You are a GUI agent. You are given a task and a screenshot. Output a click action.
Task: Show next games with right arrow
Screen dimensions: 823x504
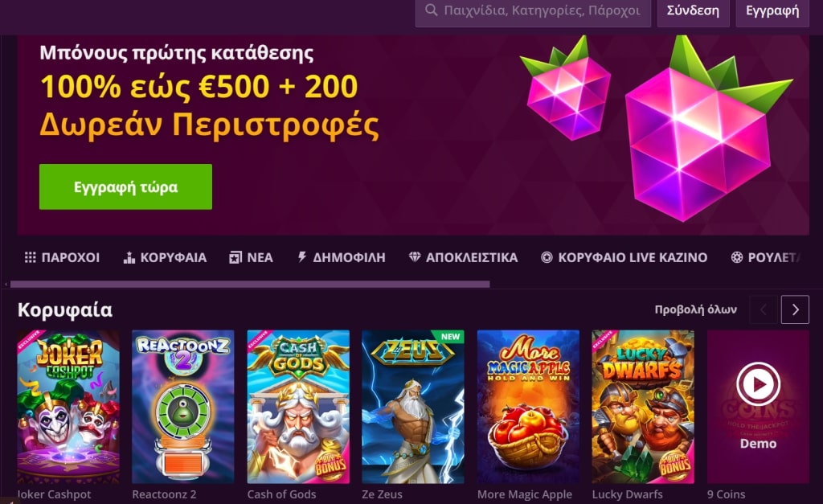coord(795,309)
